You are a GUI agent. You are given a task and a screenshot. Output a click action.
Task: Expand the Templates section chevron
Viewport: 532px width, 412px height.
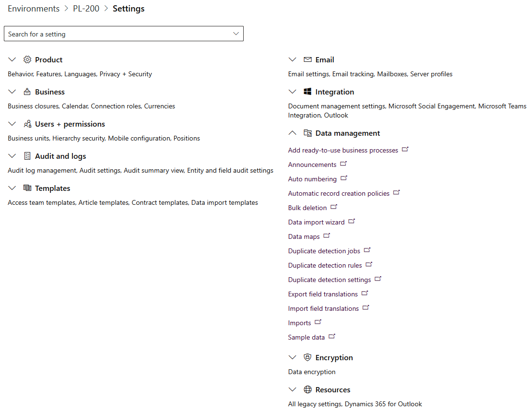(x=12, y=188)
